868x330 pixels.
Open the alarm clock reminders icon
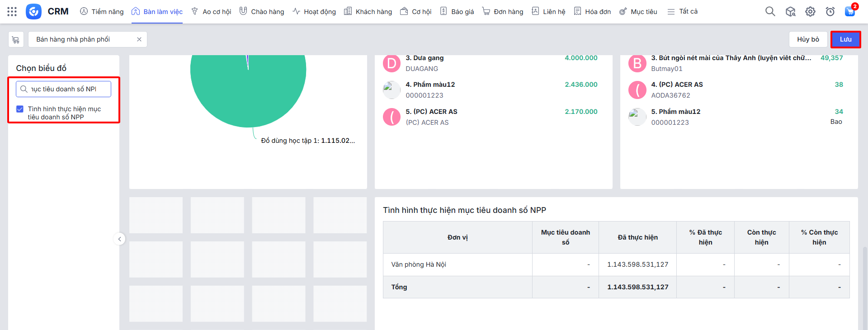click(830, 12)
